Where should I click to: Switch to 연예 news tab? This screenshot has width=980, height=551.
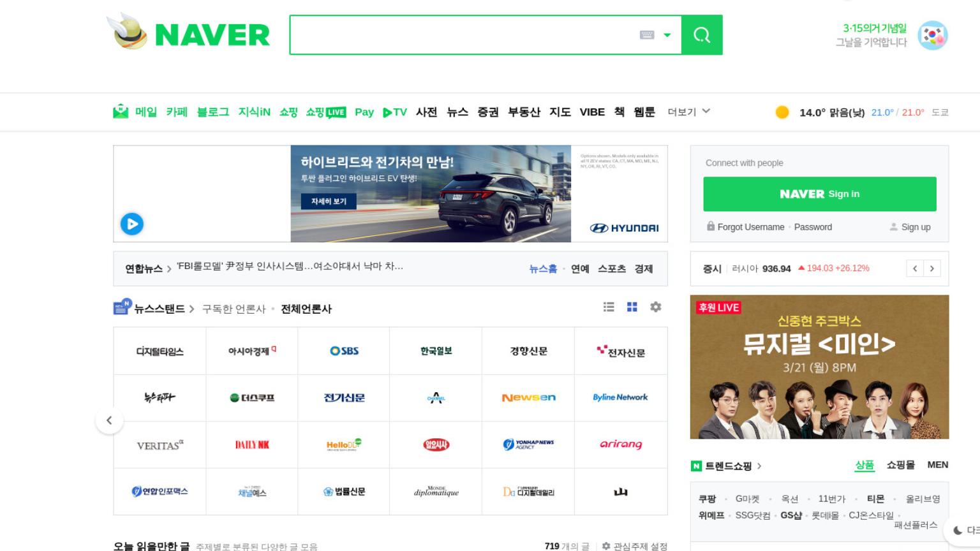(x=580, y=269)
